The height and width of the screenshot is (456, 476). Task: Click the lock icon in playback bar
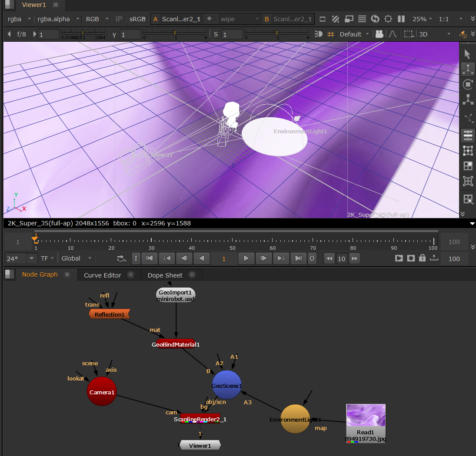(x=422, y=258)
